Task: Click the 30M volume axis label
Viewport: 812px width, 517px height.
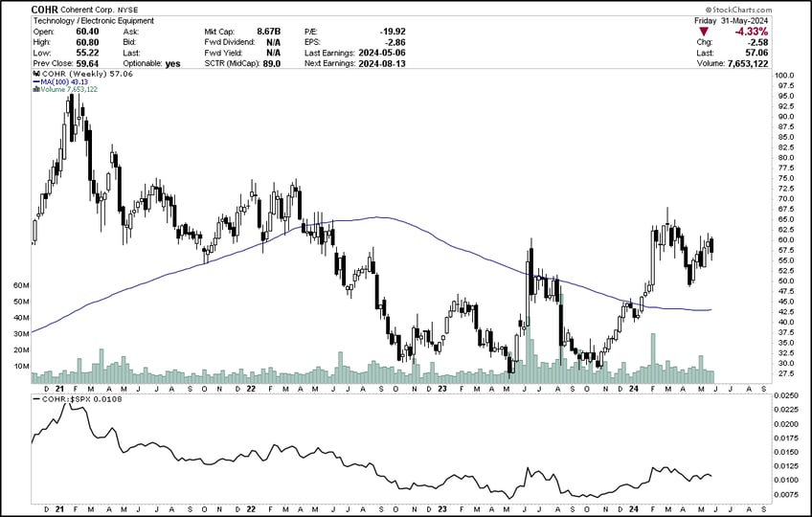Action: [x=21, y=334]
